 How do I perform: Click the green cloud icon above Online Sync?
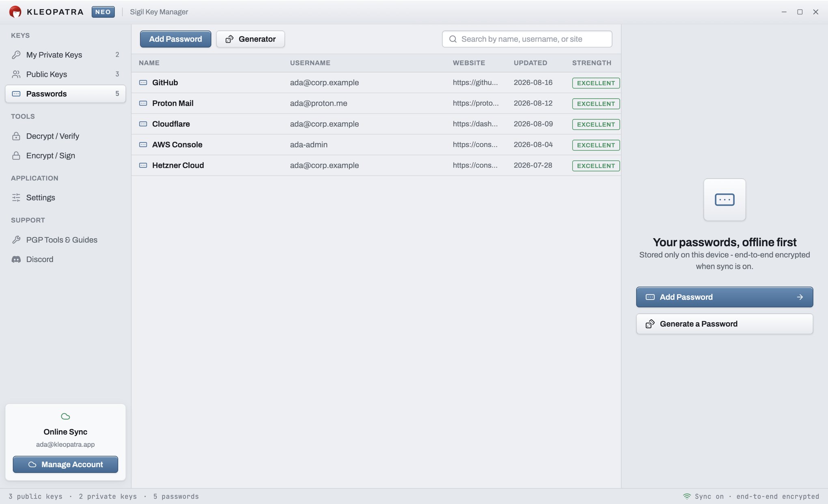pos(65,416)
